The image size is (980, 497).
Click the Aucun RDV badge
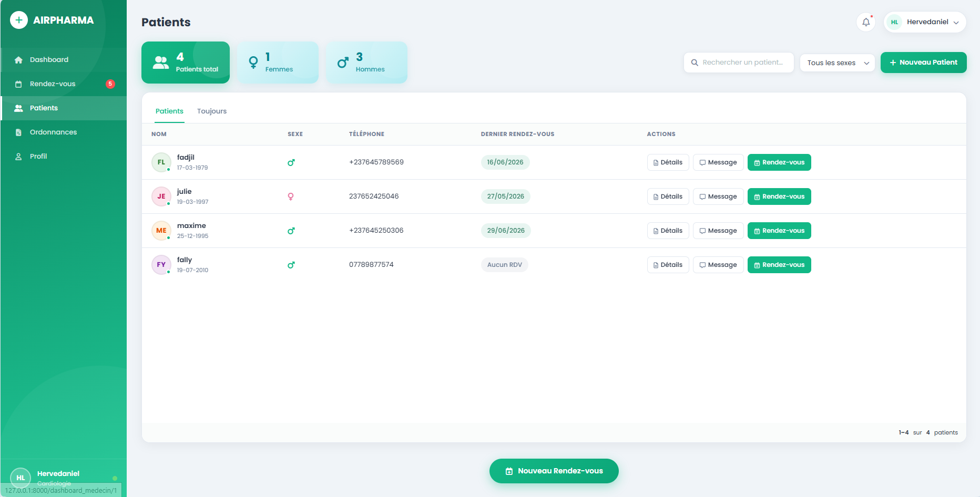pyautogui.click(x=505, y=265)
